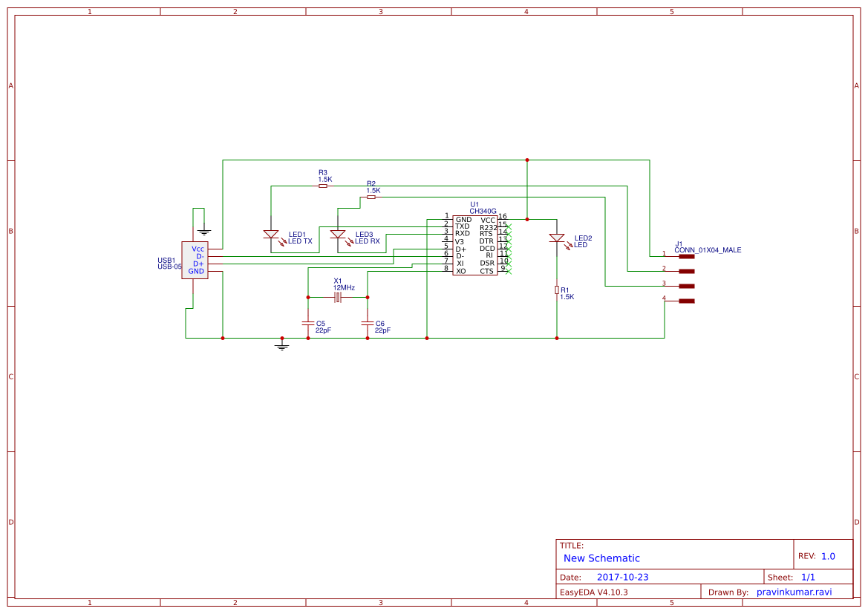Image resolution: width=868 pixels, height=614 pixels.
Task: Click the ground symbol on the bottom rail
Action: 281,346
